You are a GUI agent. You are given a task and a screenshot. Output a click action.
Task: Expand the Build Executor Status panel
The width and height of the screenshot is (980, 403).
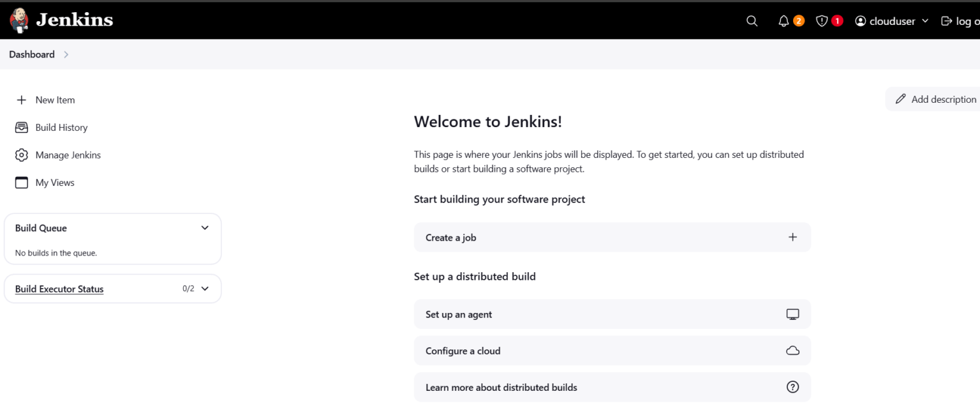[x=205, y=288]
